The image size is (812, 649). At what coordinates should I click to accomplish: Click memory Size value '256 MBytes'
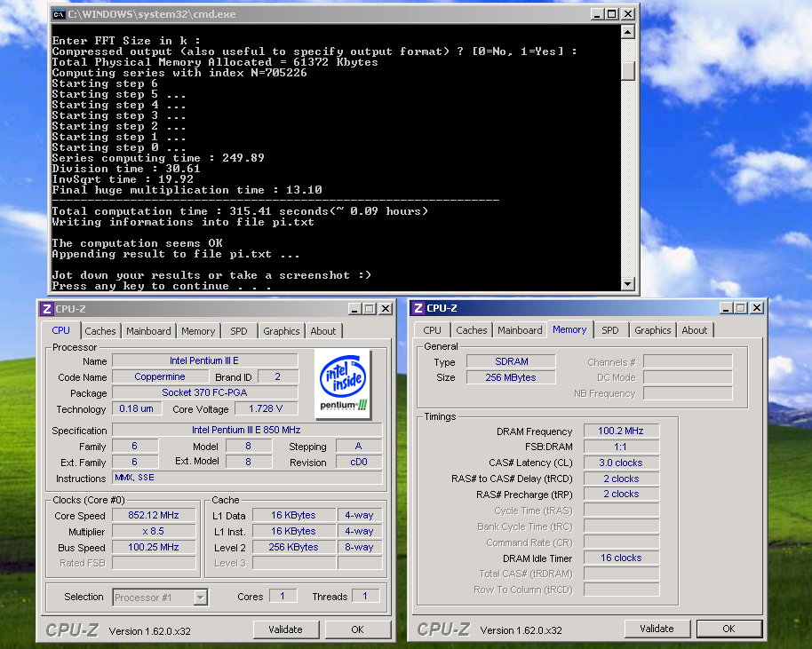click(511, 377)
